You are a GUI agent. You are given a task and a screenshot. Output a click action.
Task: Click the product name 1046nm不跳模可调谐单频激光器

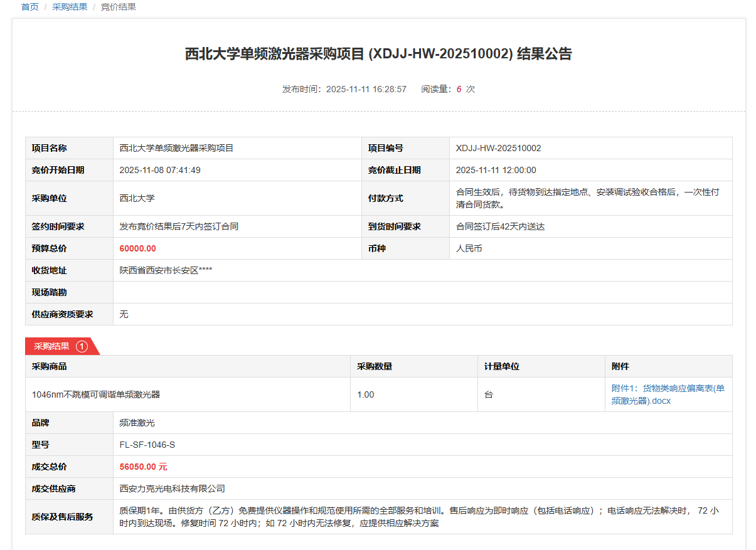[x=96, y=394]
